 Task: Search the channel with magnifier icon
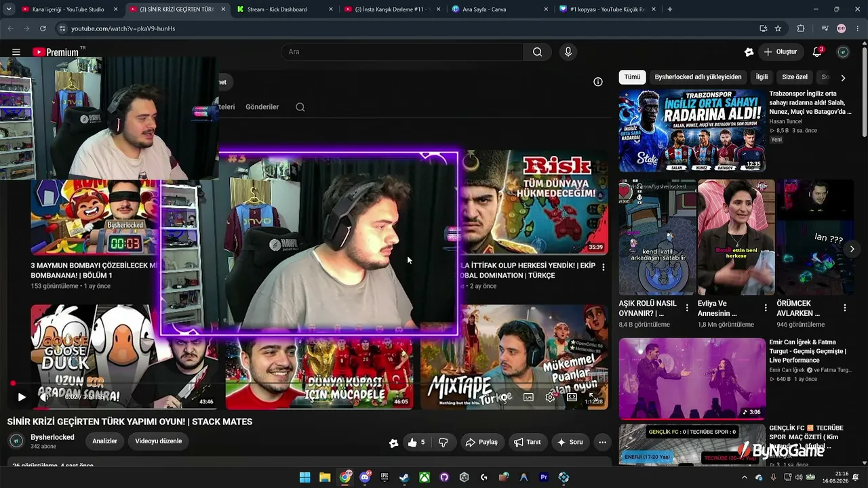click(x=300, y=107)
